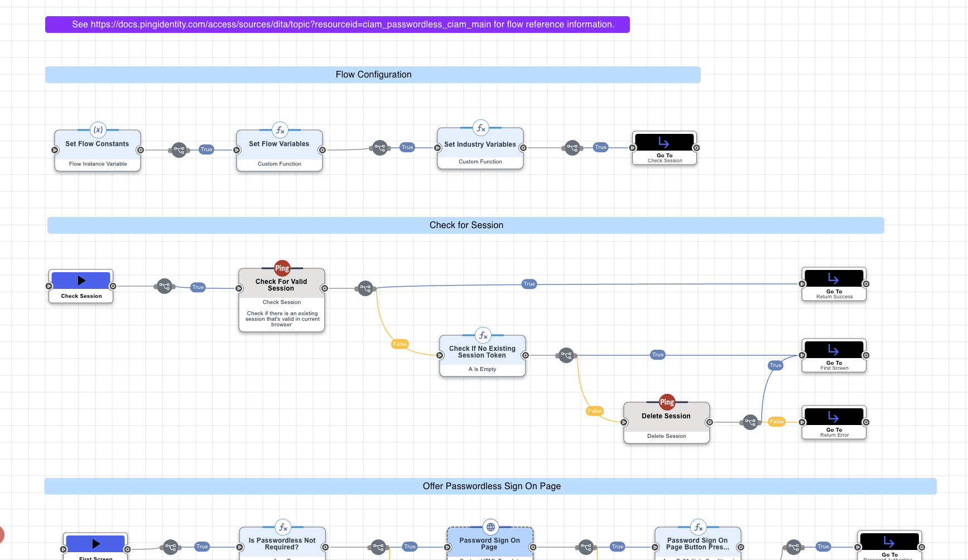Click the (x) variable icon on Set Flow Constants
968x560 pixels.
(98, 130)
